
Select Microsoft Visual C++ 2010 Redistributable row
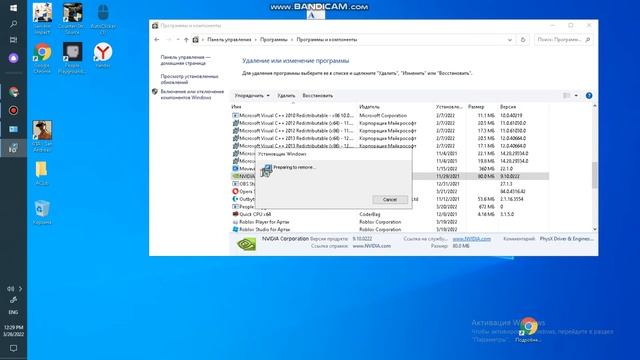point(390,116)
